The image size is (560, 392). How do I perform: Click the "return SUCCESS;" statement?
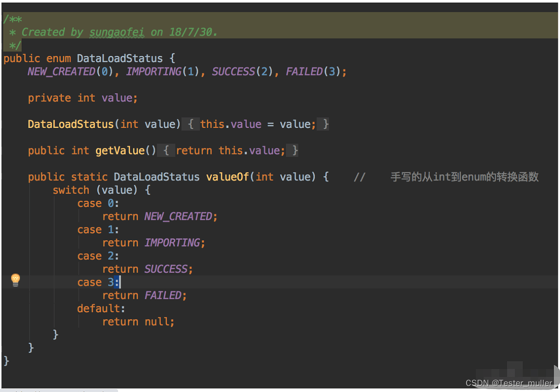tap(147, 269)
